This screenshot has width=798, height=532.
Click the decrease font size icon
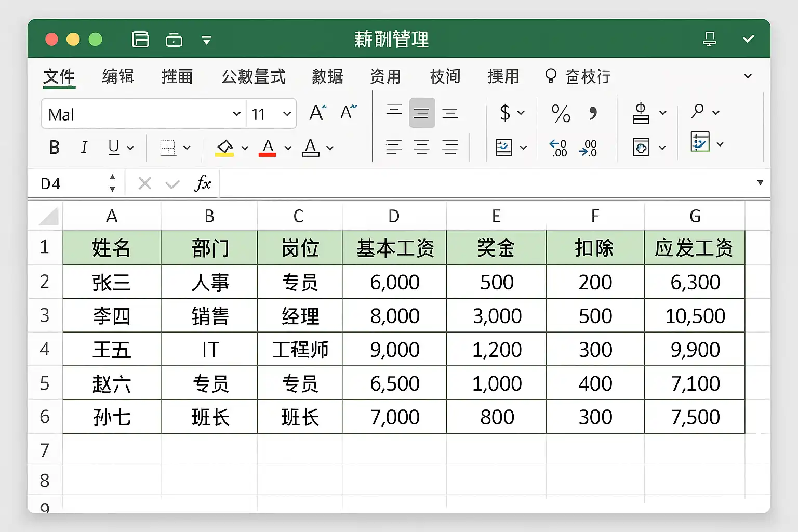point(348,112)
